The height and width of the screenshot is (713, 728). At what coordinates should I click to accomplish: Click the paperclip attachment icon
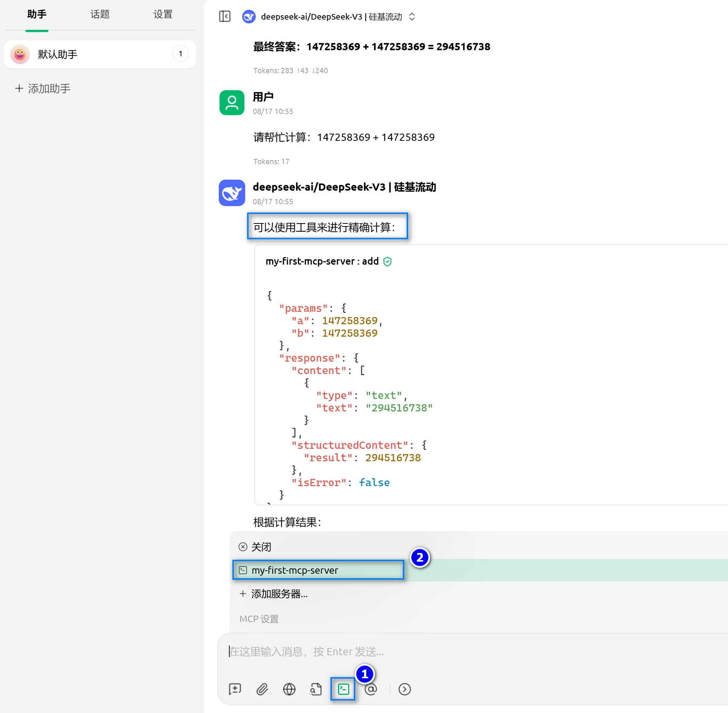[x=262, y=689]
